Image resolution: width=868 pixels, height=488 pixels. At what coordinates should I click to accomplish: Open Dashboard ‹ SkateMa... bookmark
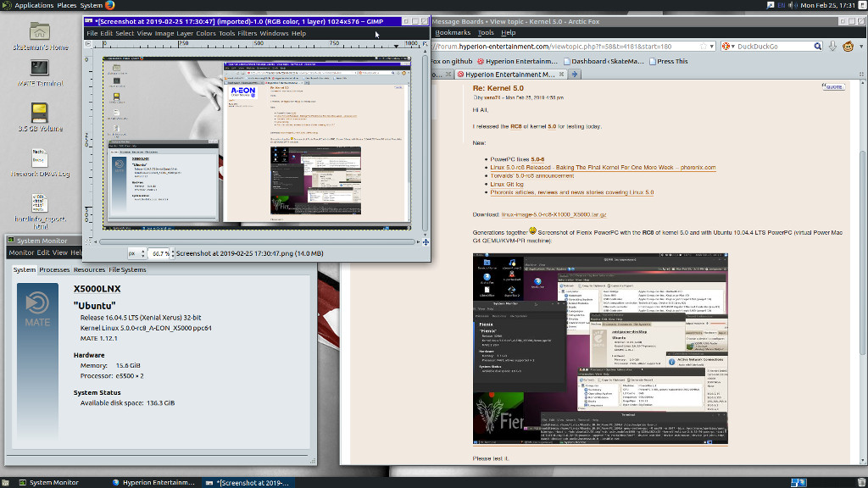click(x=604, y=61)
